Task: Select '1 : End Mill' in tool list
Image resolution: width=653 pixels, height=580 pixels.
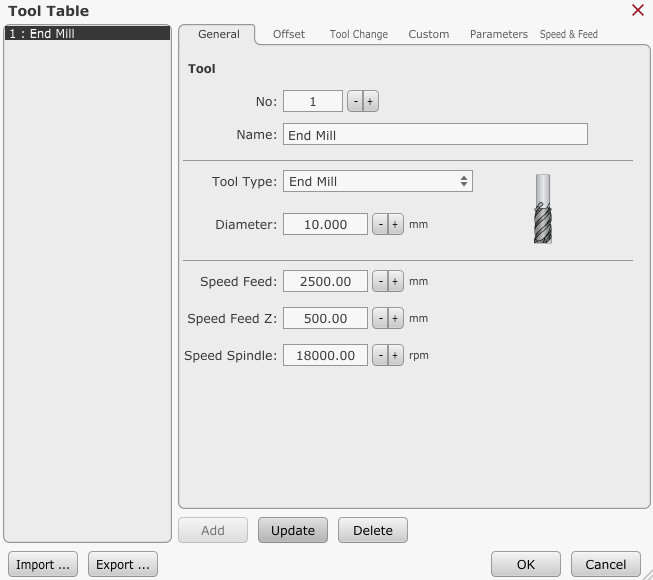Action: pos(87,34)
